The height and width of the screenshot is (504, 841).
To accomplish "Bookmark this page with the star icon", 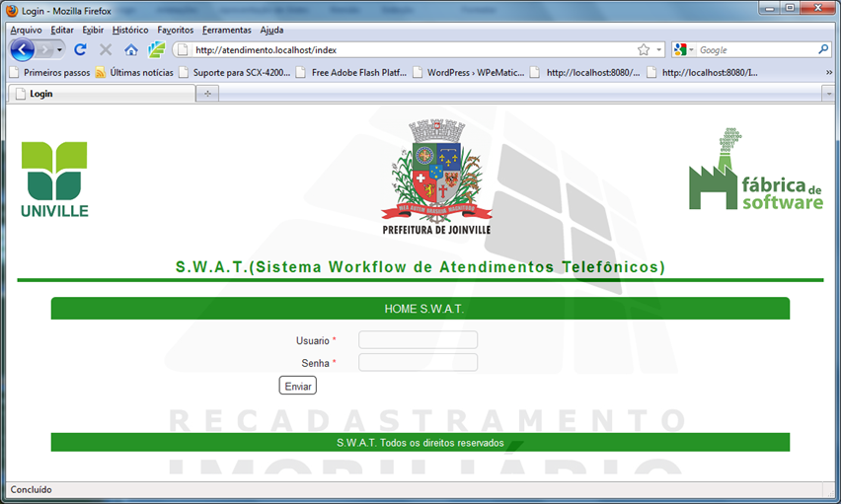I will tap(644, 50).
